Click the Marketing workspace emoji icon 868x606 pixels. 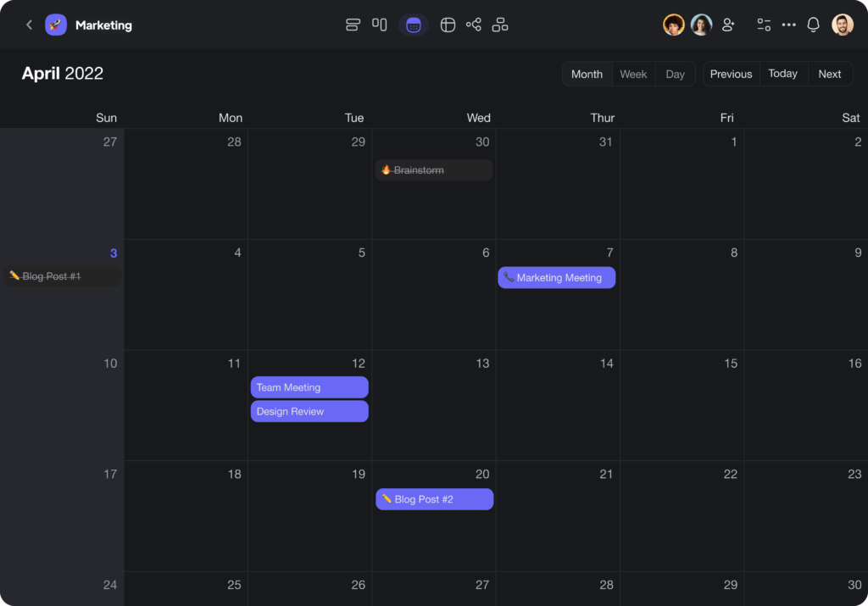pyautogui.click(x=55, y=25)
